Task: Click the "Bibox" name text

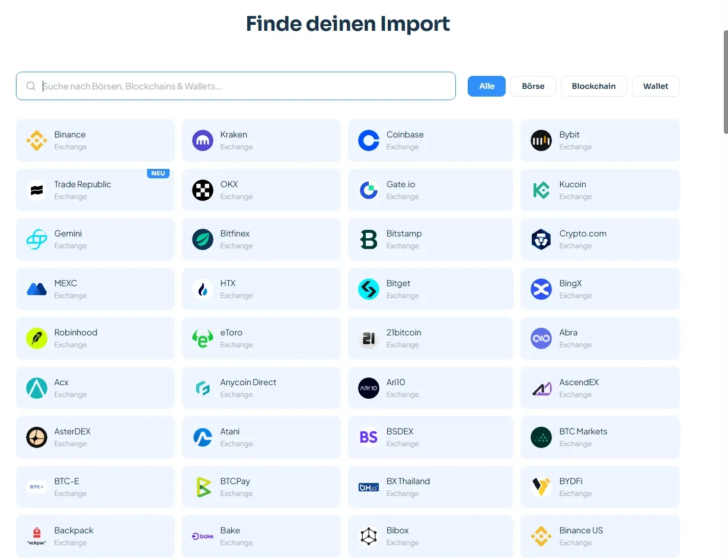Action: (398, 530)
